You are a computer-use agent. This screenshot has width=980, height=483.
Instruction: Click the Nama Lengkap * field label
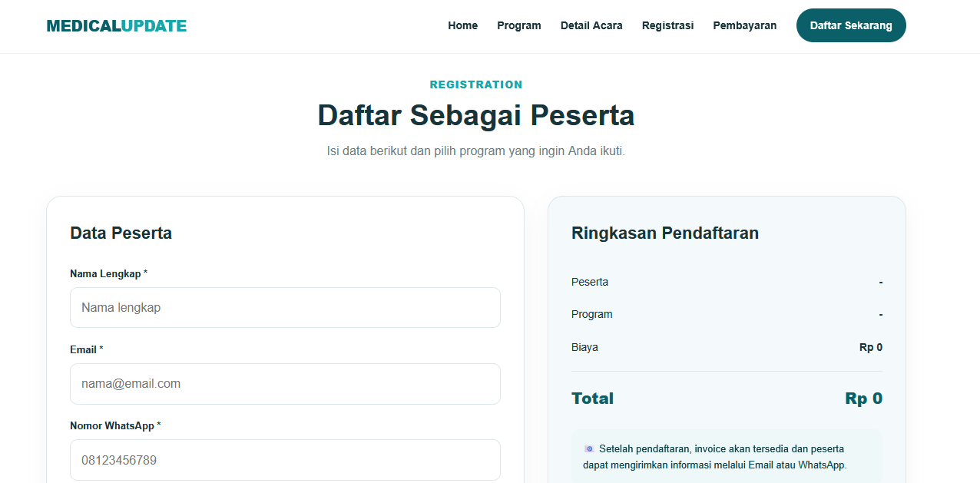click(x=108, y=273)
